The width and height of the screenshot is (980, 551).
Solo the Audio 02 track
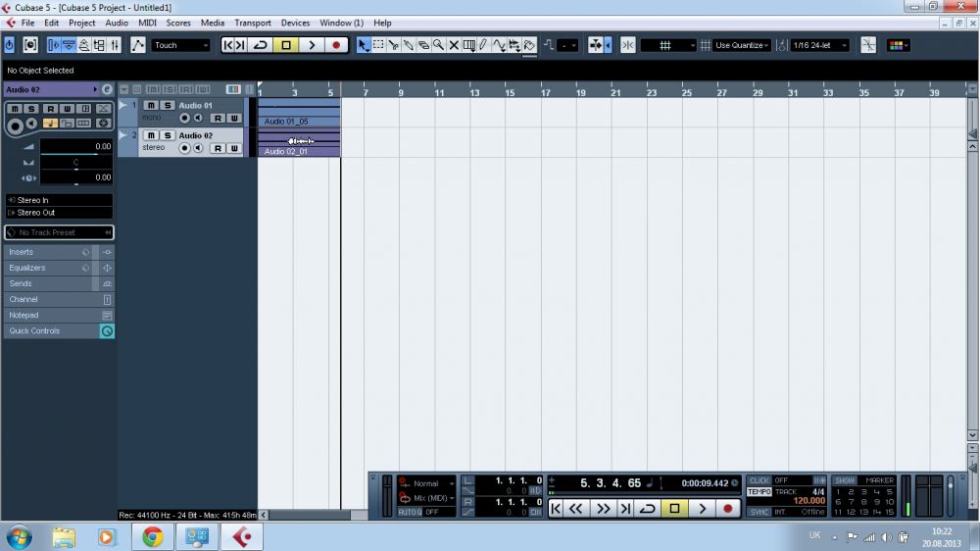(168, 135)
